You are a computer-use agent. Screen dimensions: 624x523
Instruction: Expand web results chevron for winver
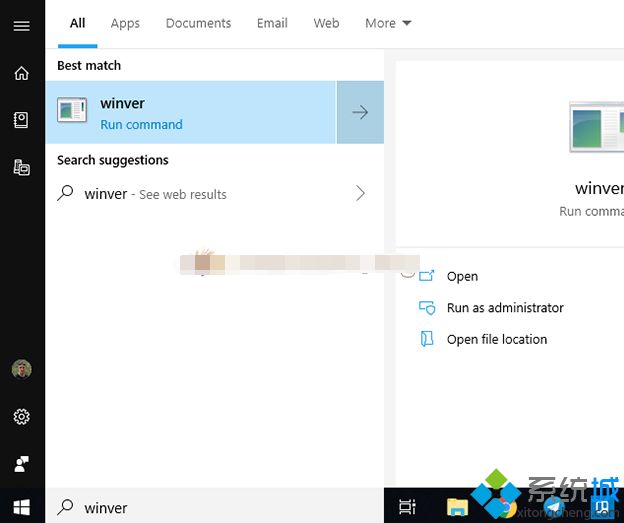360,193
